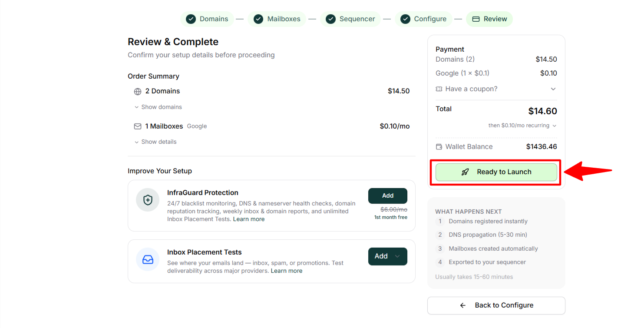Open the Inbox Placement Tests Add dropdown arrow
Image resolution: width=644 pixels, height=328 pixels.
pos(397,256)
